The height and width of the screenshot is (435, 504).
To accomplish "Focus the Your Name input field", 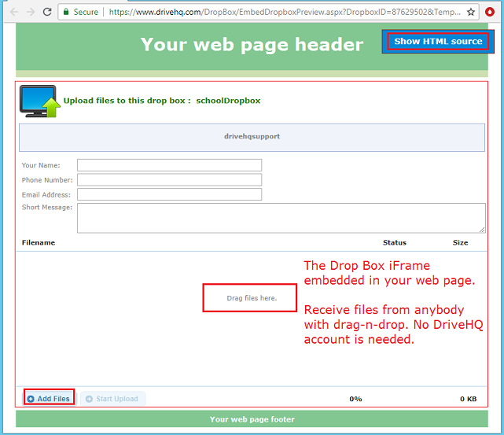I will [169, 165].
